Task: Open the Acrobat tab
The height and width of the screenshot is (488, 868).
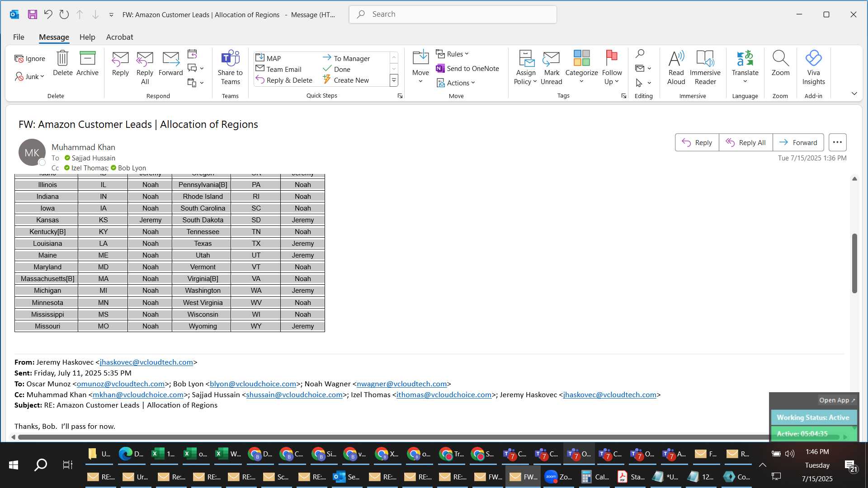Action: (119, 37)
